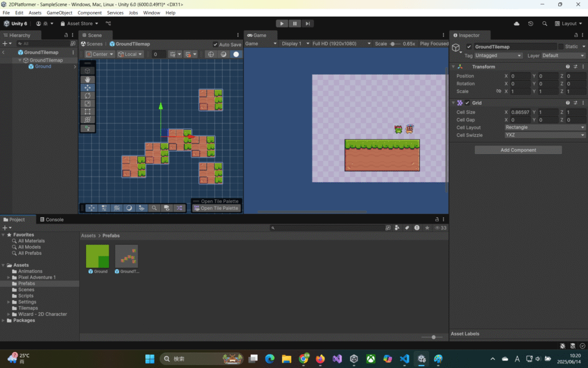
Task: Open the Center pivot mode dropdown
Action: click(100, 54)
